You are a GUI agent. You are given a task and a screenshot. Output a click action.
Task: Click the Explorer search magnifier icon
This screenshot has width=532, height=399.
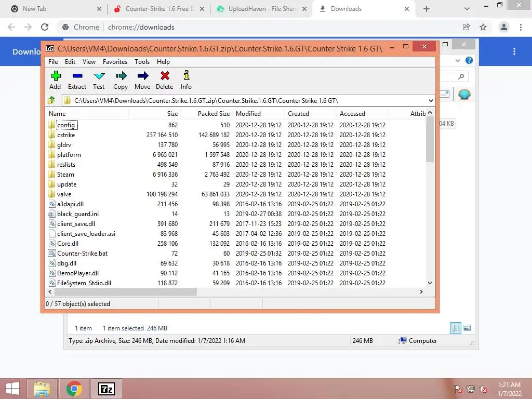(x=461, y=76)
